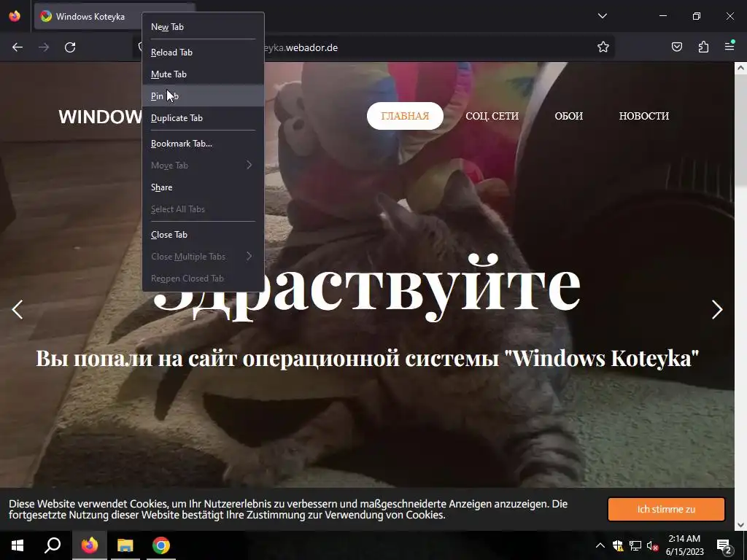Open the ГЛАВНАЯ navigation link
The width and height of the screenshot is (747, 560).
(405, 116)
